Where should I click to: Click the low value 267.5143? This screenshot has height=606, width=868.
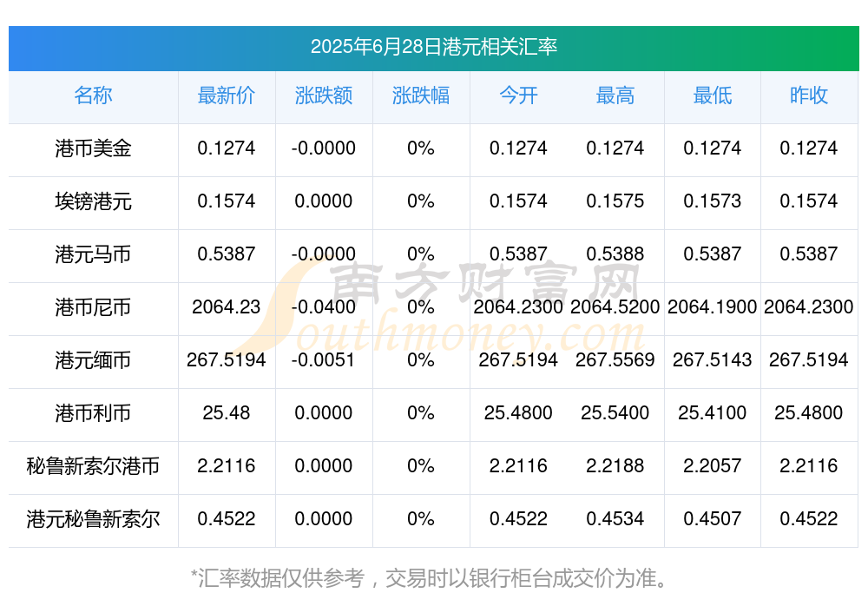click(x=713, y=359)
